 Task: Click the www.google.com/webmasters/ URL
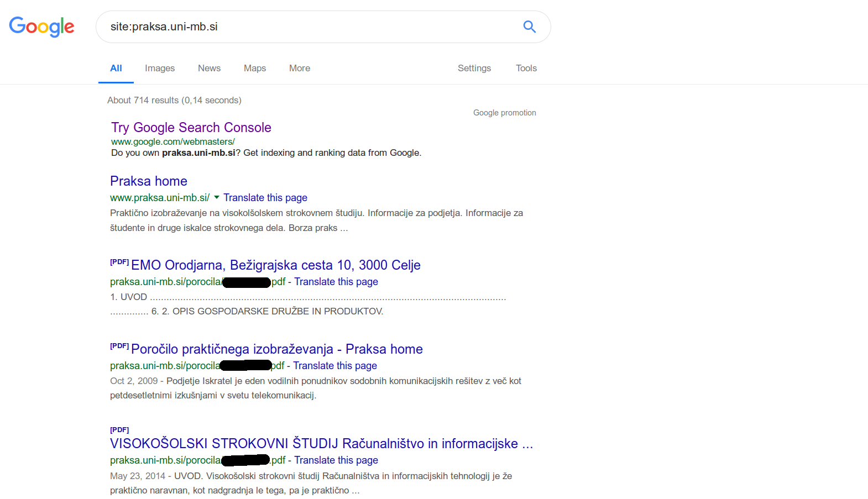pyautogui.click(x=173, y=141)
